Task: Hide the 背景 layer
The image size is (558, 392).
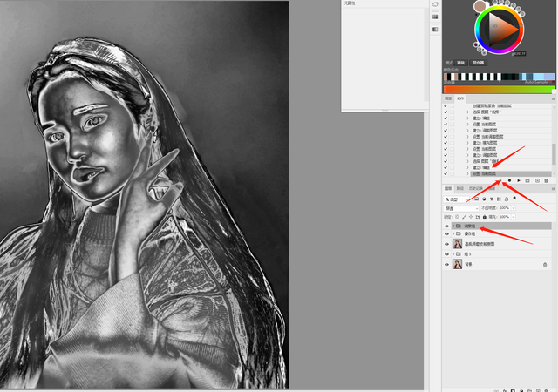Action: 447,264
